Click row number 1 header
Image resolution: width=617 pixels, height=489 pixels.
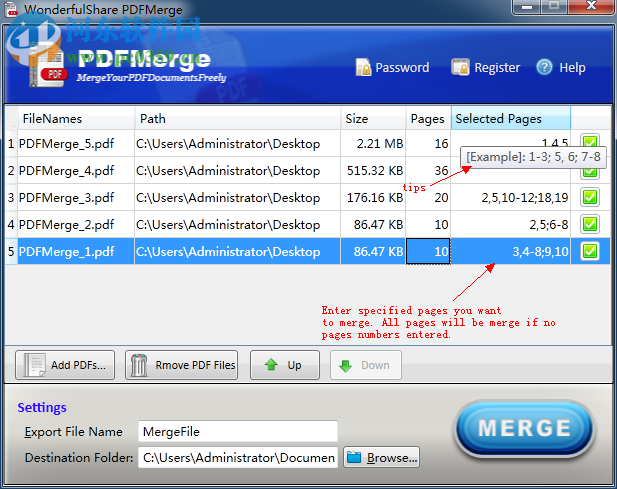(x=11, y=144)
